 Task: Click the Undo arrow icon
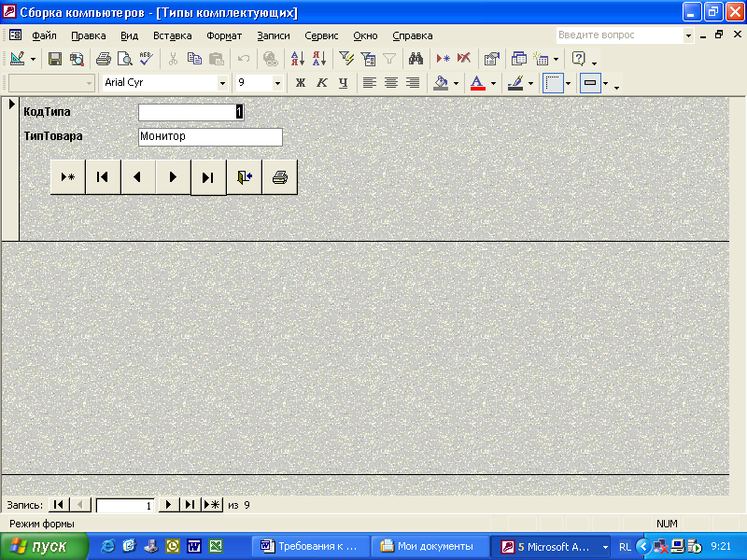[244, 59]
